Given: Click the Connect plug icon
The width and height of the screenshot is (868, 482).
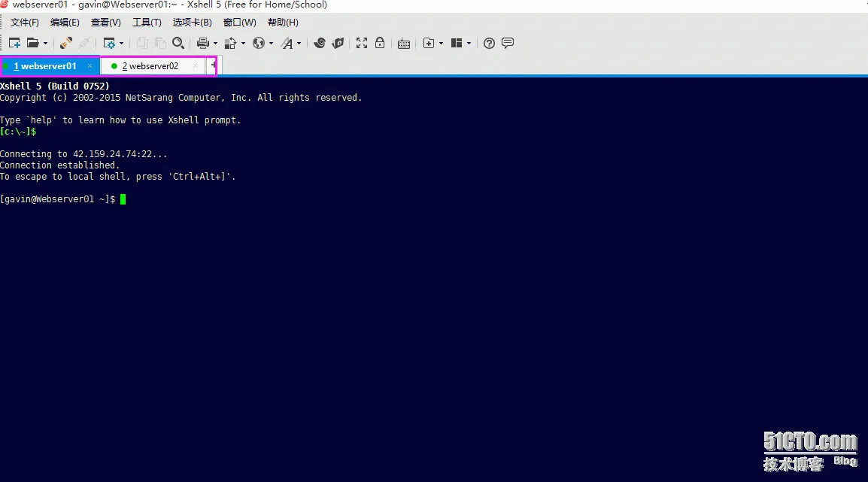Looking at the screenshot, I should pos(66,43).
